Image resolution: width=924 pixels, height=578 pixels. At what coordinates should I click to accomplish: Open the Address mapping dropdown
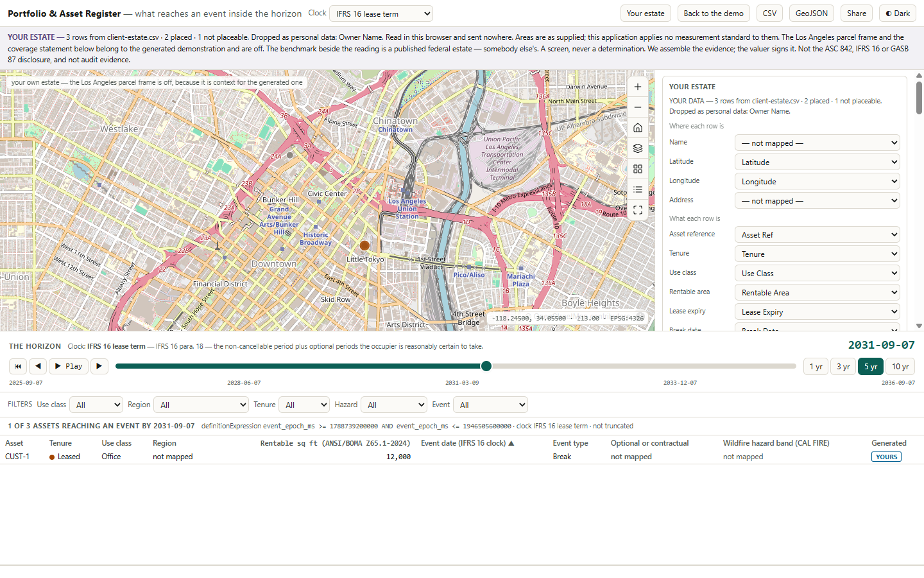[817, 201]
